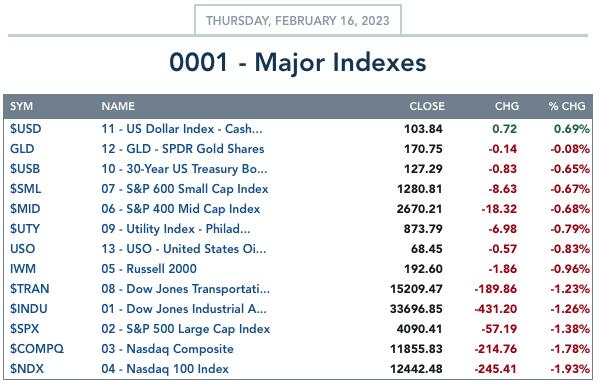Screen dimensions: 598x387
Task: Sort by the CLOSE column header
Action: pyautogui.click(x=427, y=106)
